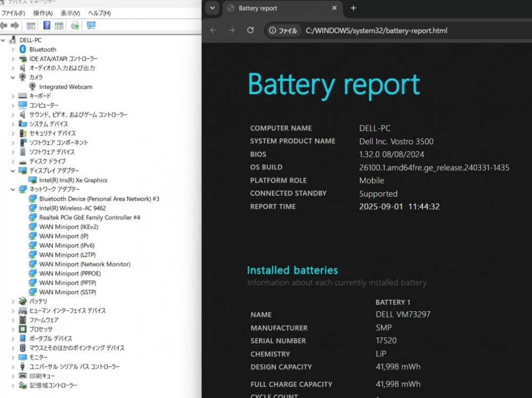The width and height of the screenshot is (532, 398).
Task: Open the ファイル(F) menu
Action: click(13, 13)
